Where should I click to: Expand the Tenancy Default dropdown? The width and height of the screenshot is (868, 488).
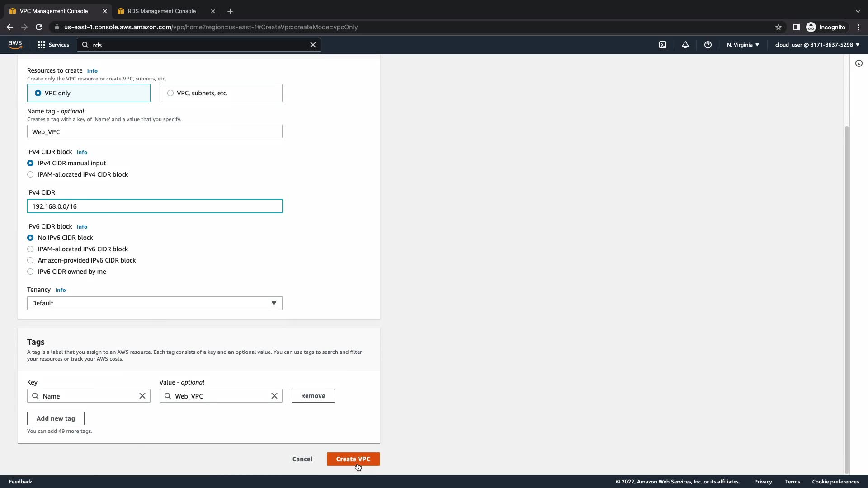point(155,303)
